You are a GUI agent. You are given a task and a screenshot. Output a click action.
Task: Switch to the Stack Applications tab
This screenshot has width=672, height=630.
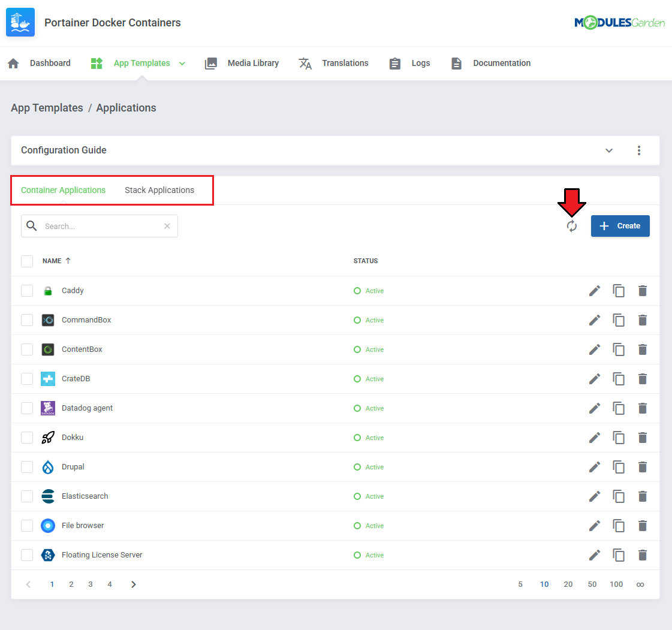tap(159, 190)
